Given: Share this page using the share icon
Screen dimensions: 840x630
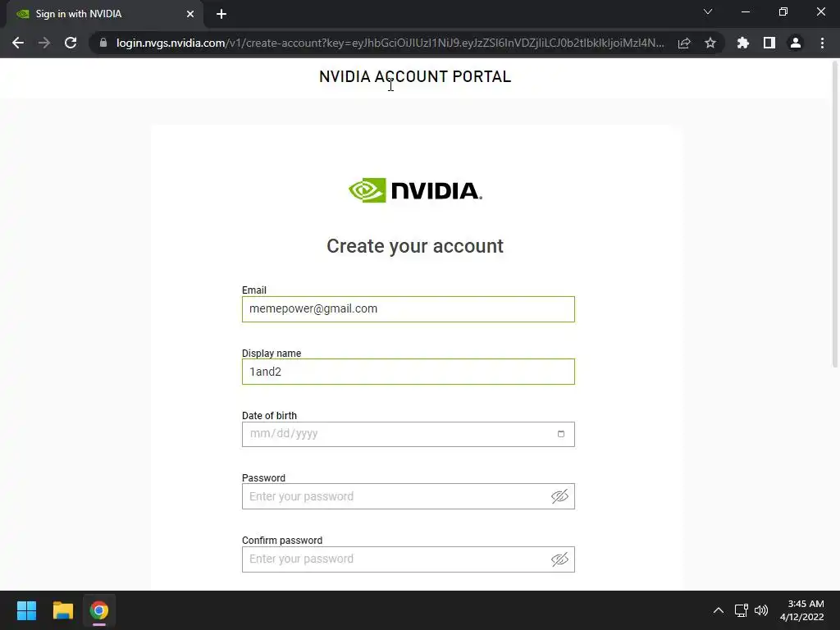Looking at the screenshot, I should click(684, 43).
